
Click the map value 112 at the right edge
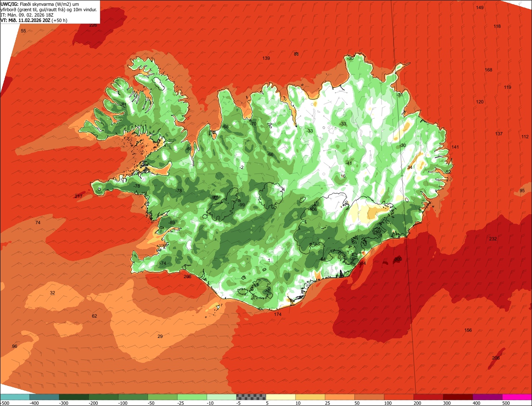click(525, 137)
